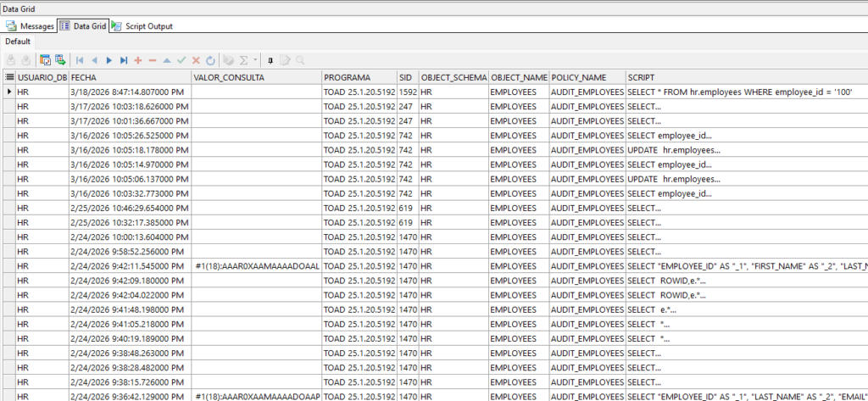Viewport: 868px width, 401px height.
Task: Click the next record arrow
Action: tap(109, 60)
